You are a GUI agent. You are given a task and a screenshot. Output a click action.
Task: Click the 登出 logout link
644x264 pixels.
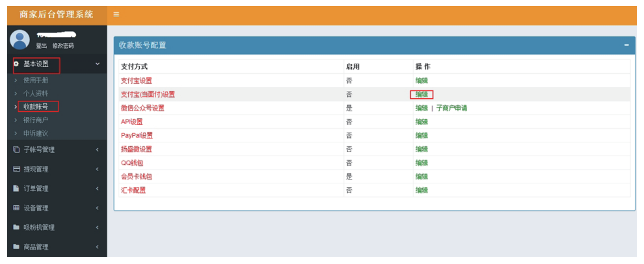(x=42, y=46)
